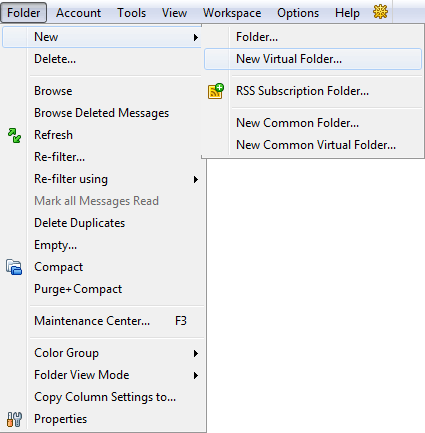425x433 pixels.
Task: Click the green Refresh arrows icon
Action: click(14, 135)
